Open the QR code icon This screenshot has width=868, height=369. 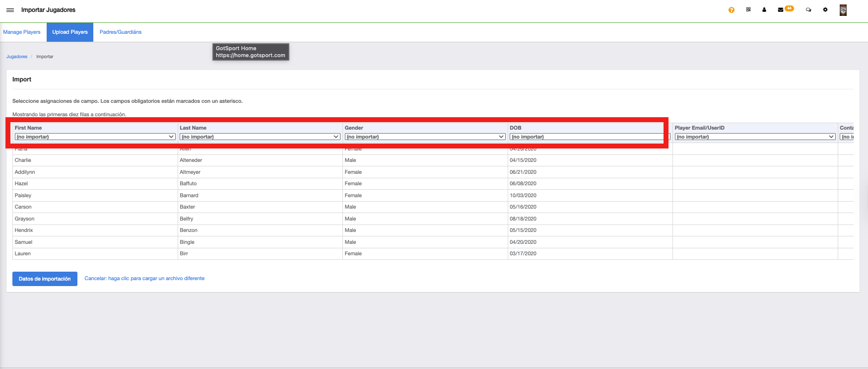(x=748, y=9)
